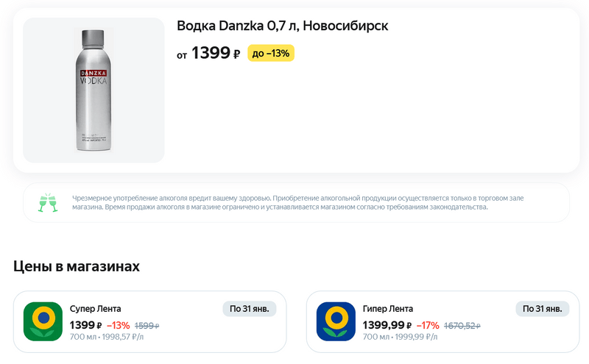Image resolution: width=589 pixels, height=364 pixels.
Task: Click the clinking glasses alcohol warning icon
Action: (48, 202)
